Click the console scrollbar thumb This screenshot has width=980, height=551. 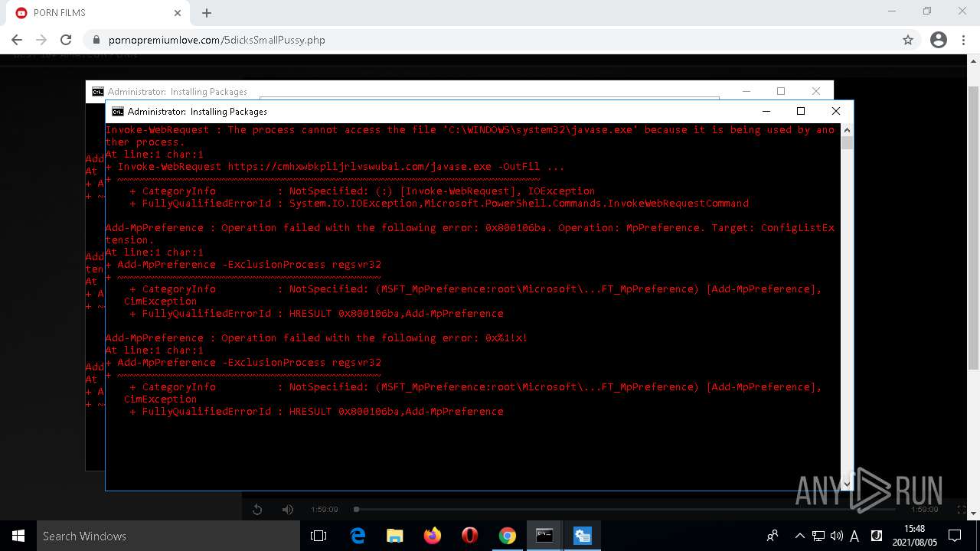coord(847,143)
